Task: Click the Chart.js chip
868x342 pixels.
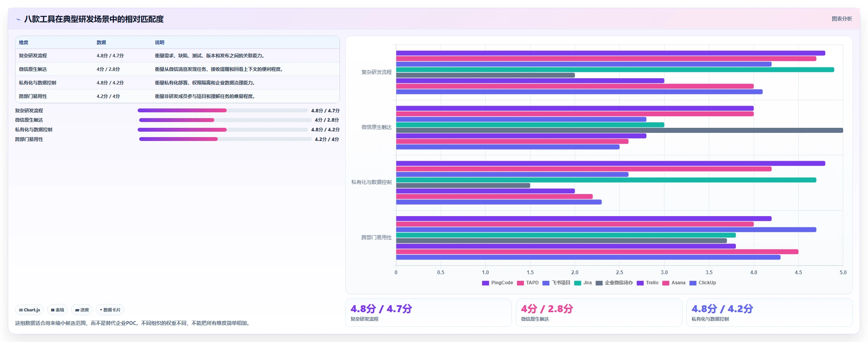Action: pos(29,310)
